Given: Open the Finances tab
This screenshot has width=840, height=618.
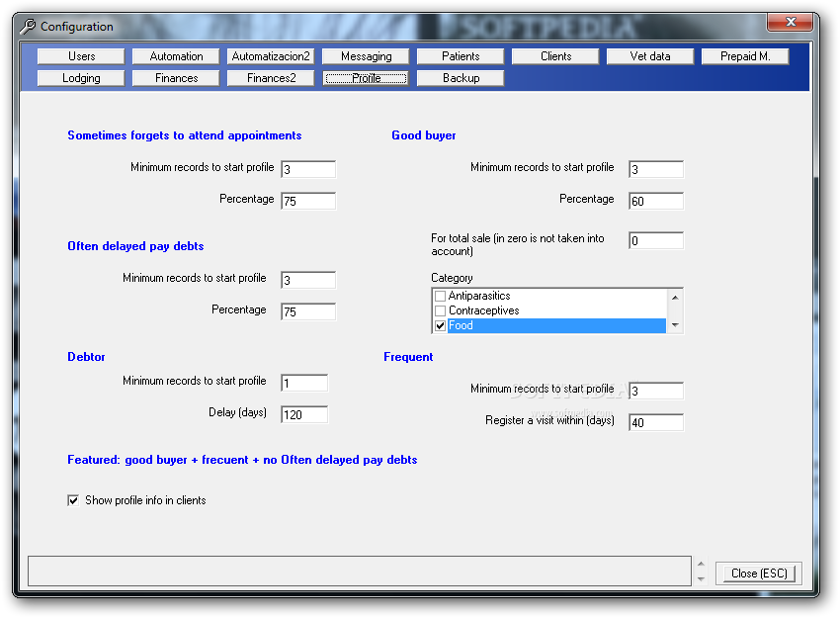Looking at the screenshot, I should coord(176,78).
